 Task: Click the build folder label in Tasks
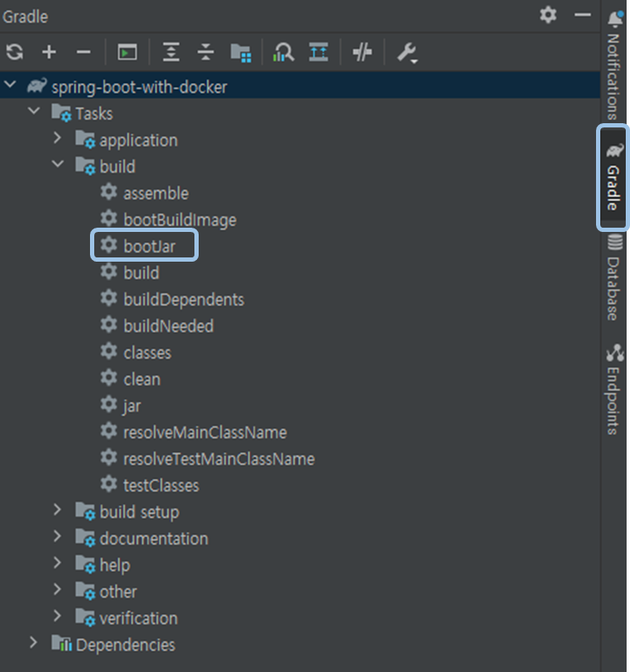click(117, 167)
